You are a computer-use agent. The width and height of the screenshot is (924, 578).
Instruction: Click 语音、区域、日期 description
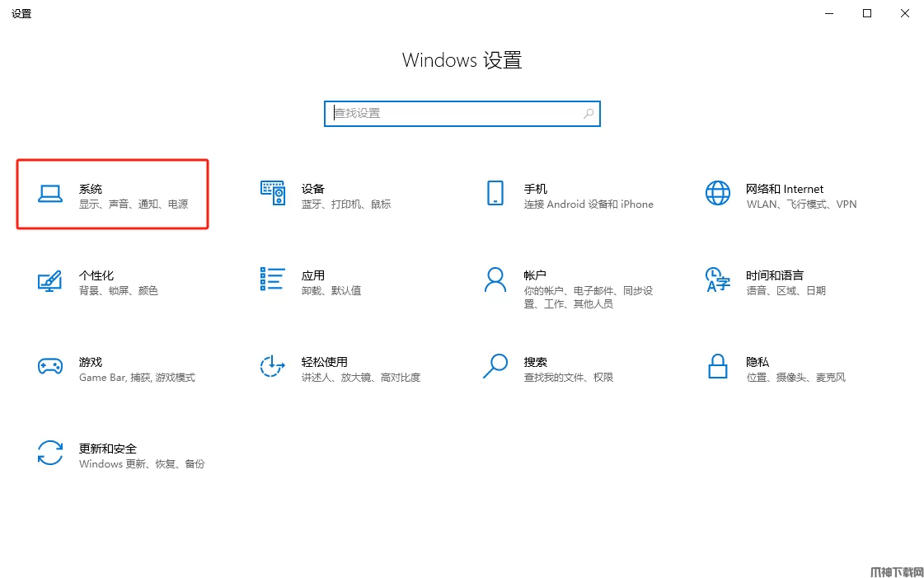click(786, 290)
